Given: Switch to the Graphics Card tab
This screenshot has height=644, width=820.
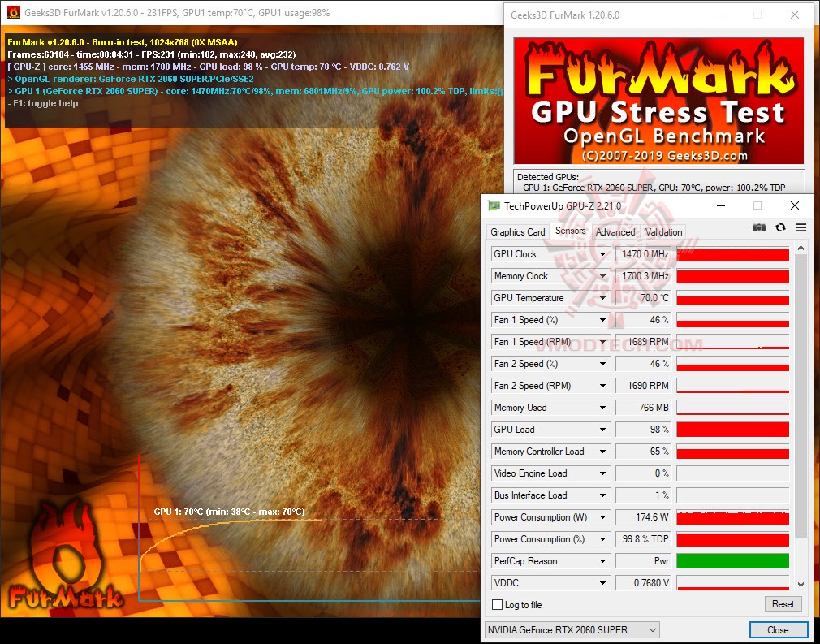Looking at the screenshot, I should (x=517, y=231).
